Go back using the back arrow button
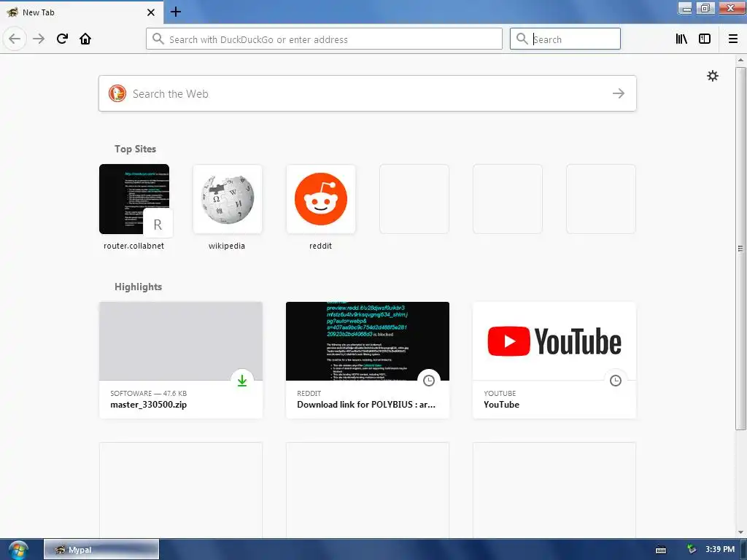 click(x=15, y=39)
